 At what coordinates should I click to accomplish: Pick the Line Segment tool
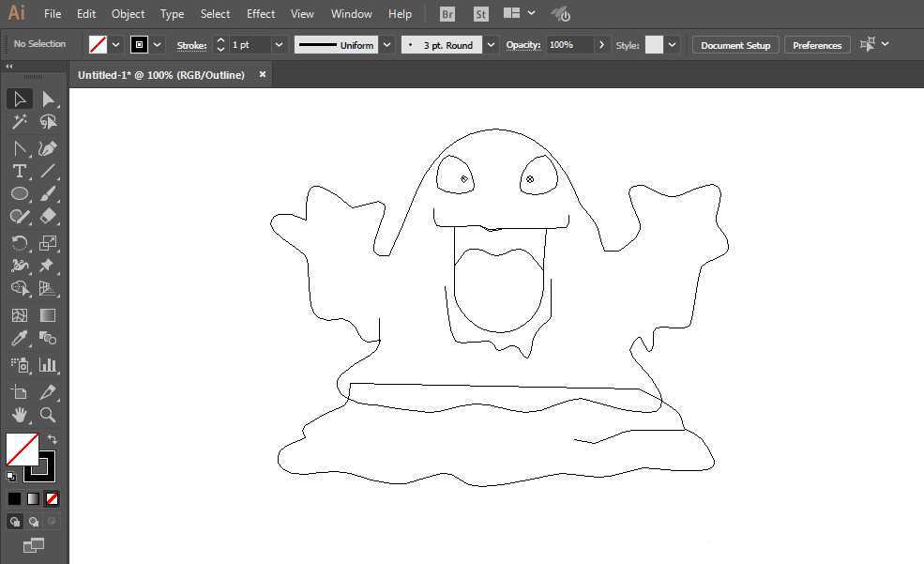click(49, 171)
